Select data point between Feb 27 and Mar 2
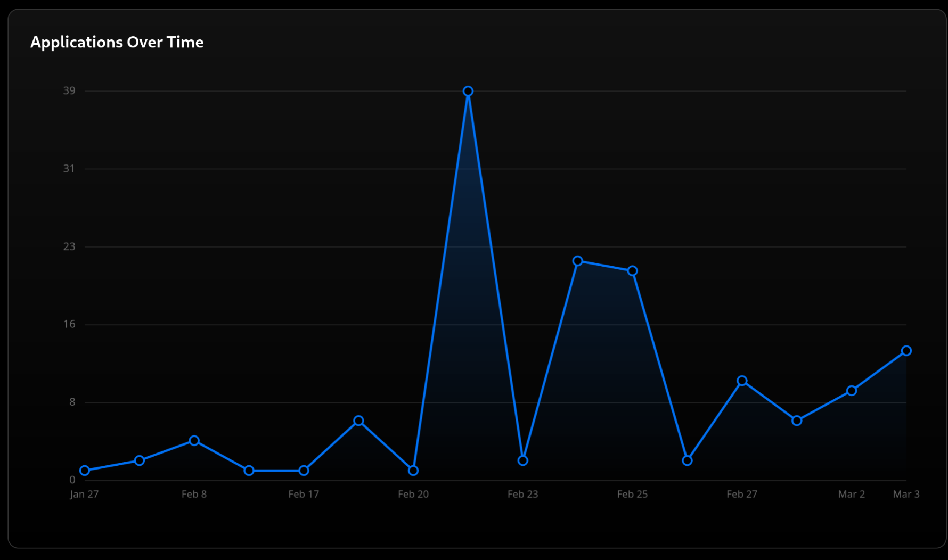Image resolution: width=948 pixels, height=560 pixels. click(x=797, y=421)
